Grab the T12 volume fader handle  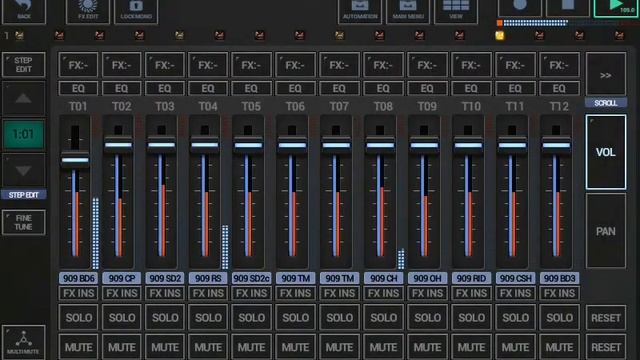[x=556, y=145]
